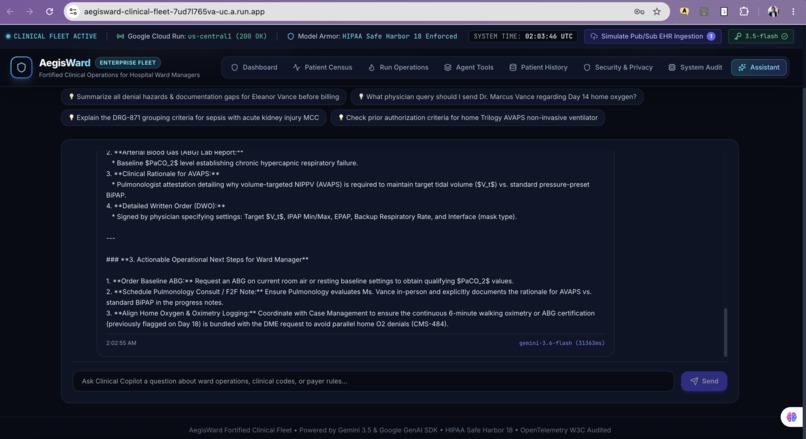This screenshot has width=806, height=439.
Task: Select the Trilogy AVAPS prior authorization suggestion
Action: 467,118
